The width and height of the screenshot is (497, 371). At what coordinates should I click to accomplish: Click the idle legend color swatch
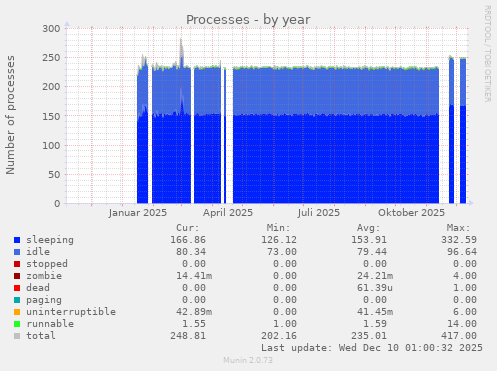[17, 252]
